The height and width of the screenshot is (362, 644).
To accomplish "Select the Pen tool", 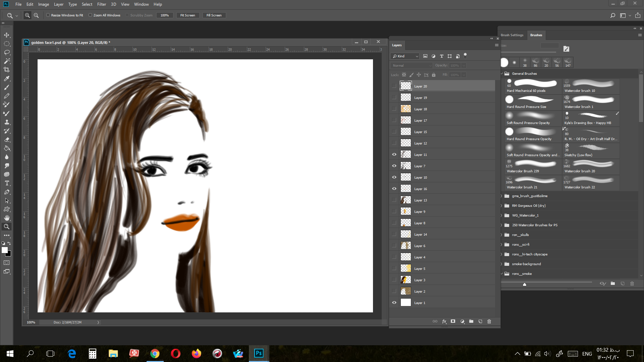I will click(x=6, y=192).
